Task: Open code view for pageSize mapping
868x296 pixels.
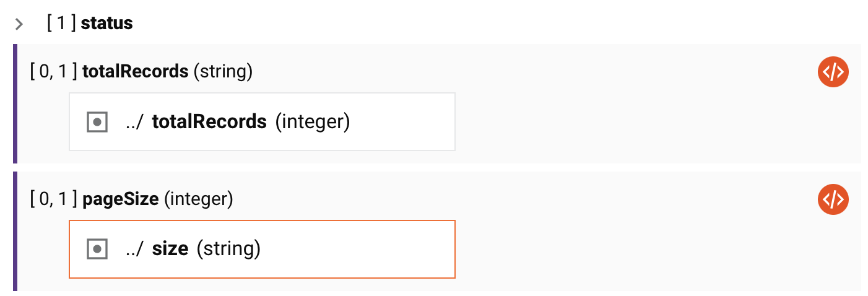Action: coord(833,199)
